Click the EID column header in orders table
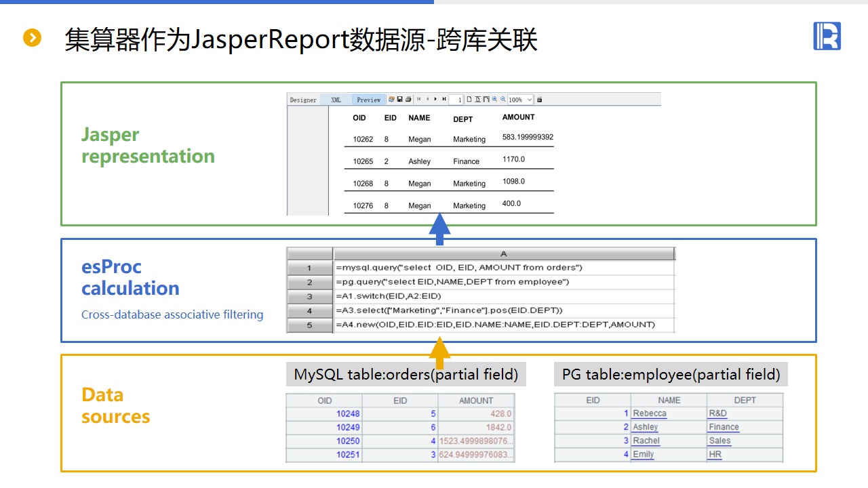The image size is (868, 488). (x=400, y=401)
